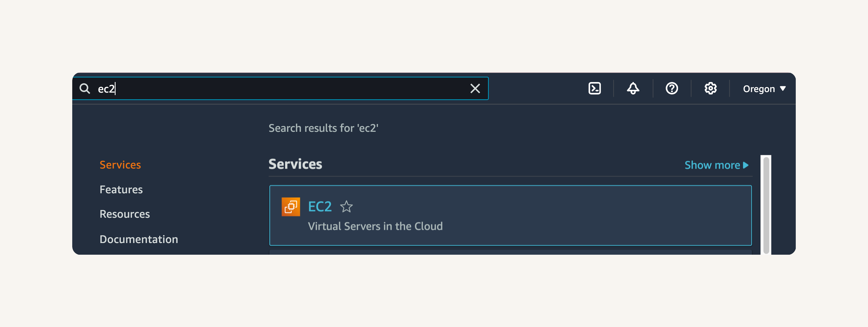868x327 pixels.
Task: Open the notifications bell
Action: click(633, 89)
